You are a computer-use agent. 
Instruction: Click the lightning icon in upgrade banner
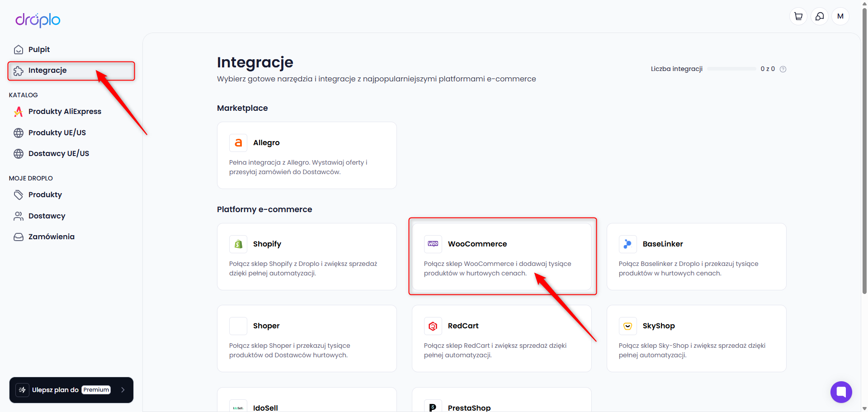[x=23, y=390]
